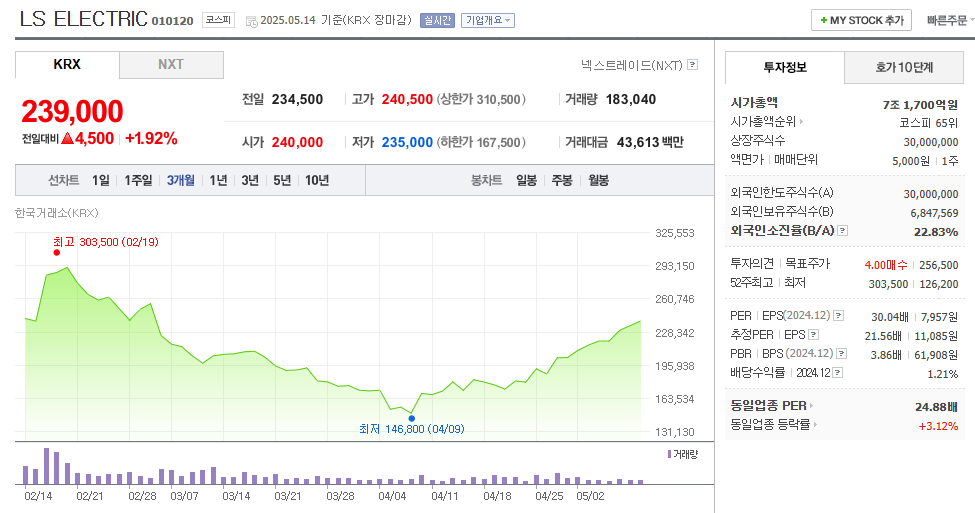Switch to 주봉 candlestick chart
This screenshot has width=975, height=513.
point(562,180)
